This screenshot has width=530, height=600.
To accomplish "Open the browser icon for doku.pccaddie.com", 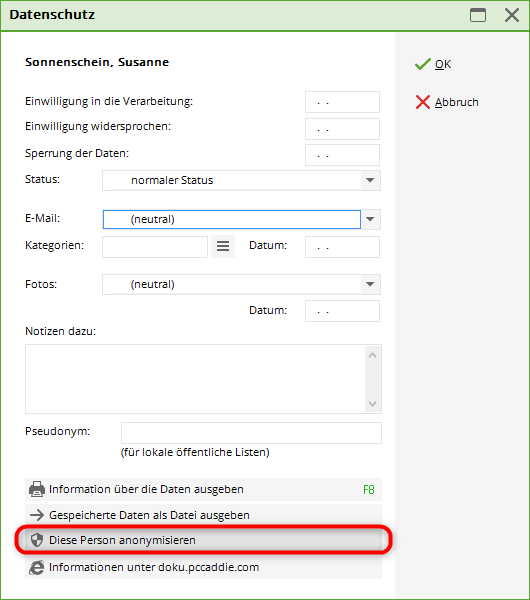I will [x=37, y=567].
